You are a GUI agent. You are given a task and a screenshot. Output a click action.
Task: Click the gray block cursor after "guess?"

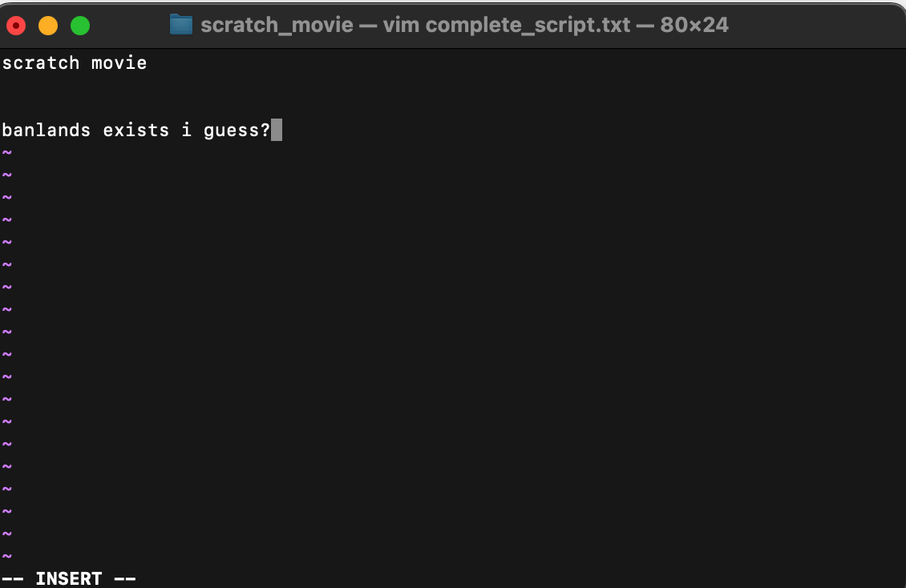pos(277,130)
